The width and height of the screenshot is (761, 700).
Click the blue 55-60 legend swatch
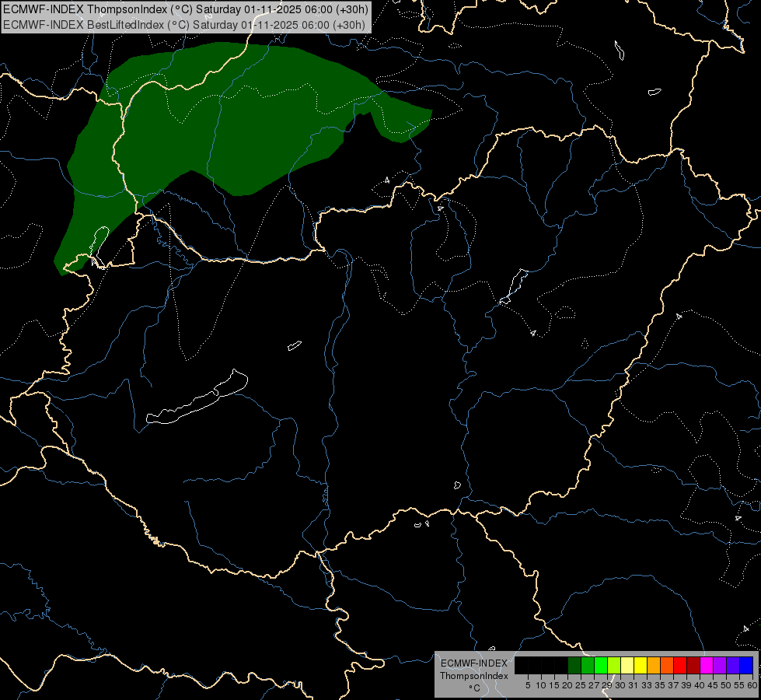[746, 665]
